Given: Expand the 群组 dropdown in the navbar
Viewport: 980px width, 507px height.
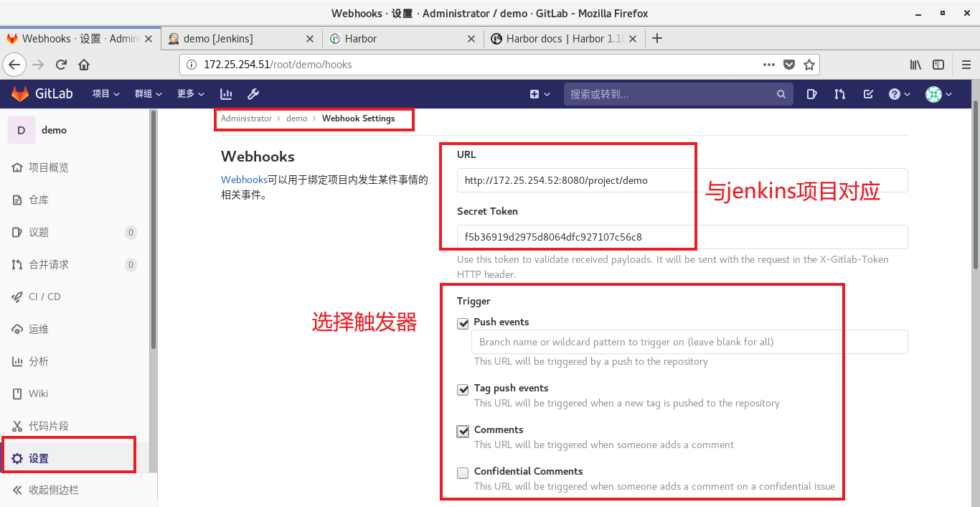Looking at the screenshot, I should point(149,93).
